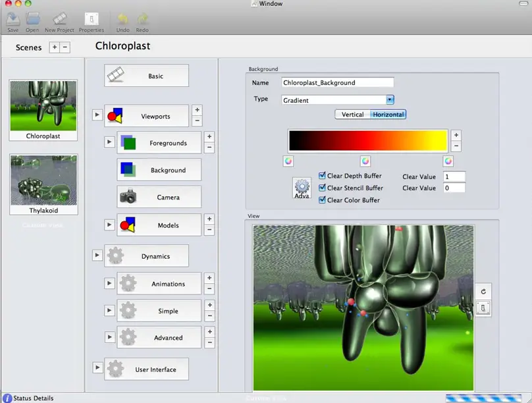The width and height of the screenshot is (532, 403).
Task: Open the Properties toolbar icon
Action: (x=92, y=20)
